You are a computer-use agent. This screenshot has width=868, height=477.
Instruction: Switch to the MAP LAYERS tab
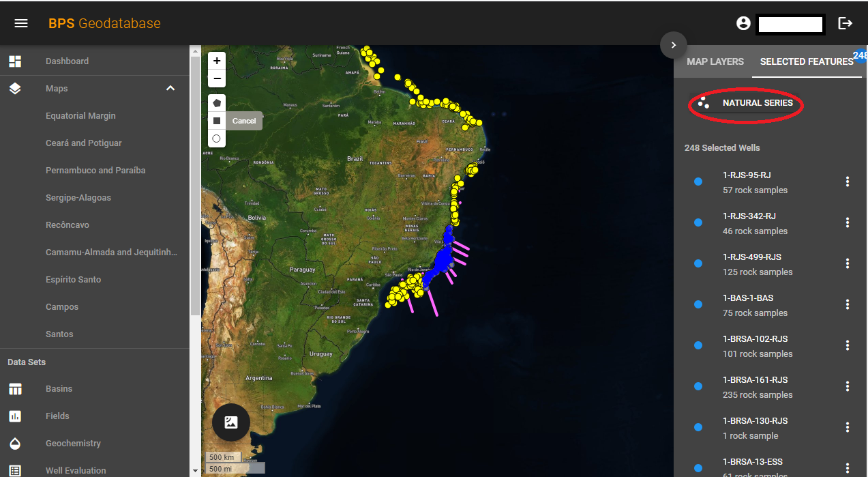(x=715, y=61)
